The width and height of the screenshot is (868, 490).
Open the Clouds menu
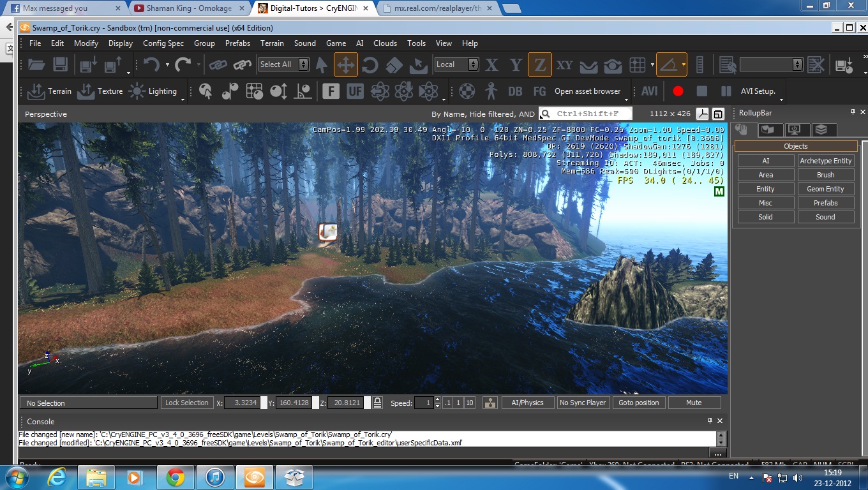[385, 43]
